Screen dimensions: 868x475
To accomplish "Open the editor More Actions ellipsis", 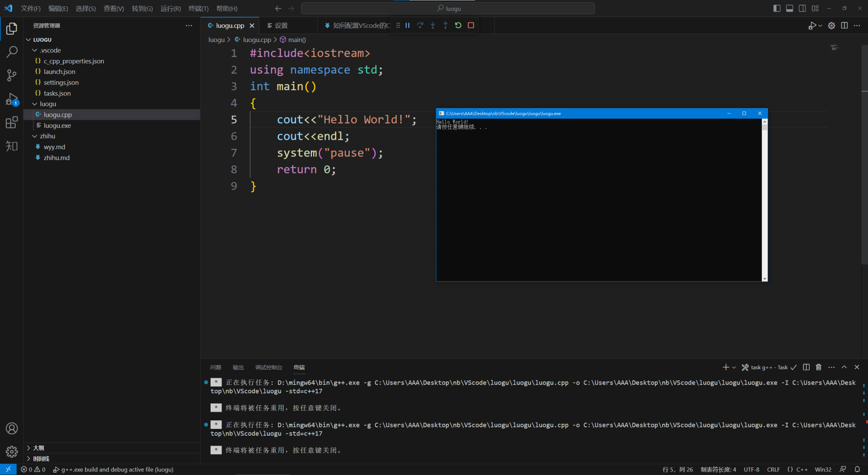I will click(857, 26).
